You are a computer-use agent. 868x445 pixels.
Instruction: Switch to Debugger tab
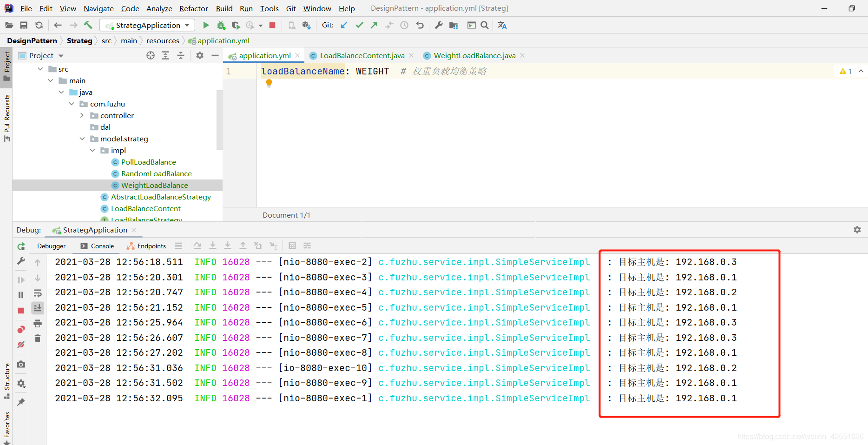click(51, 246)
